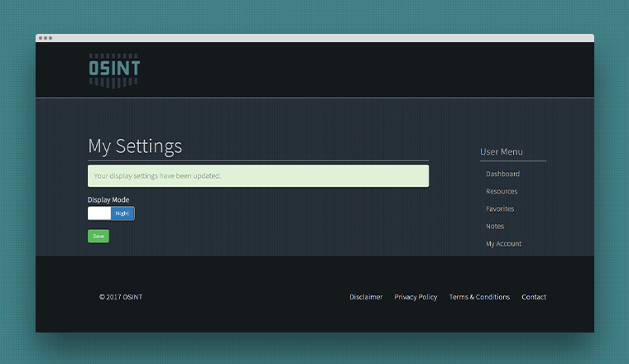629x364 pixels.
Task: Open the Terms & Conditions link
Action: tap(479, 297)
